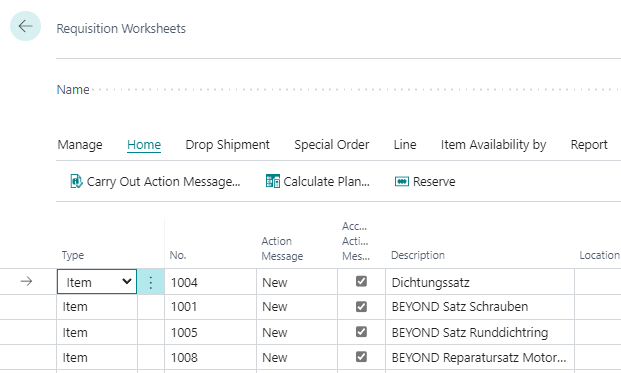The image size is (621, 373).
Task: Open the Manage menu
Action: coord(80,145)
